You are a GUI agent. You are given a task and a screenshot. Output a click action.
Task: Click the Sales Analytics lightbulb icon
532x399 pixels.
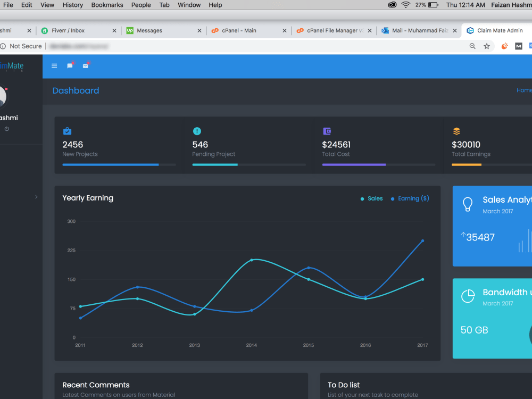tap(468, 205)
